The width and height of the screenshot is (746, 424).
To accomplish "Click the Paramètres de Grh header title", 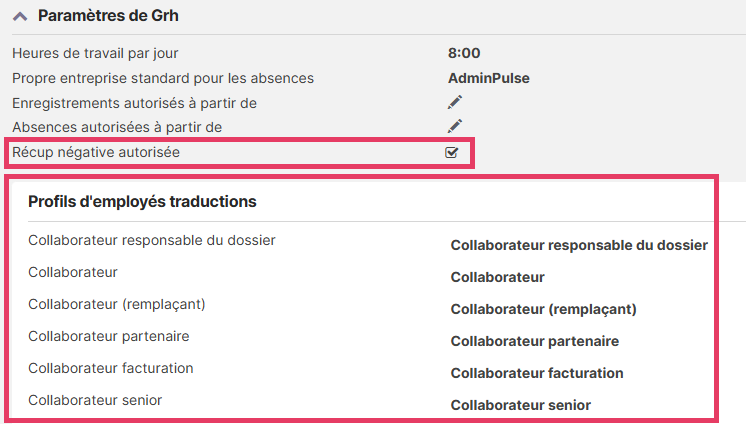I will pos(108,17).
